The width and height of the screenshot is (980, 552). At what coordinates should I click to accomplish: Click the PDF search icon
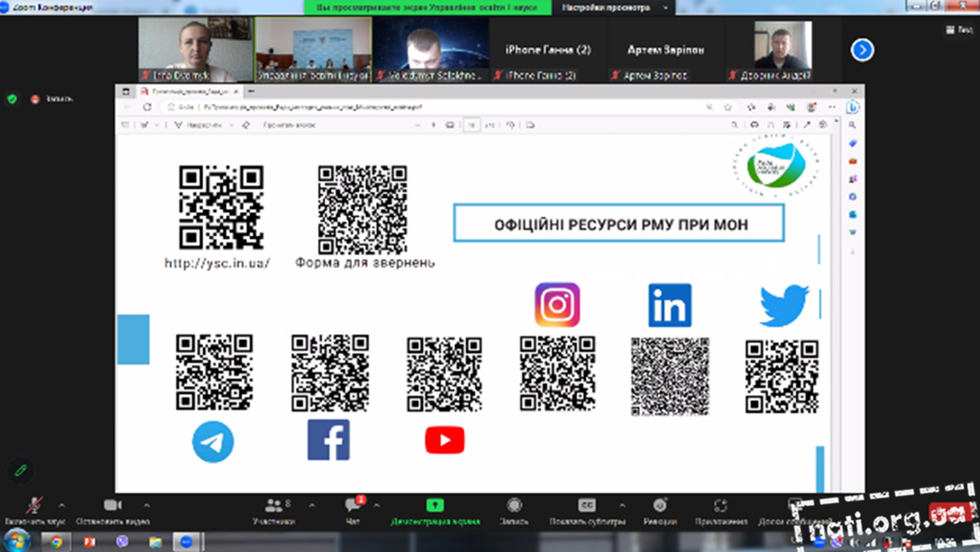pos(734,125)
